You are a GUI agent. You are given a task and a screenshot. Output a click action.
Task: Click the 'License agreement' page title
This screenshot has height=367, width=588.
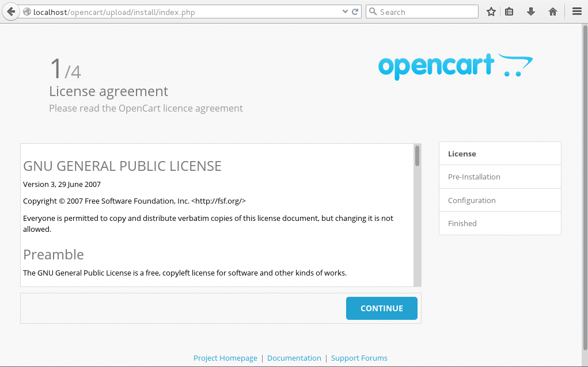click(108, 91)
